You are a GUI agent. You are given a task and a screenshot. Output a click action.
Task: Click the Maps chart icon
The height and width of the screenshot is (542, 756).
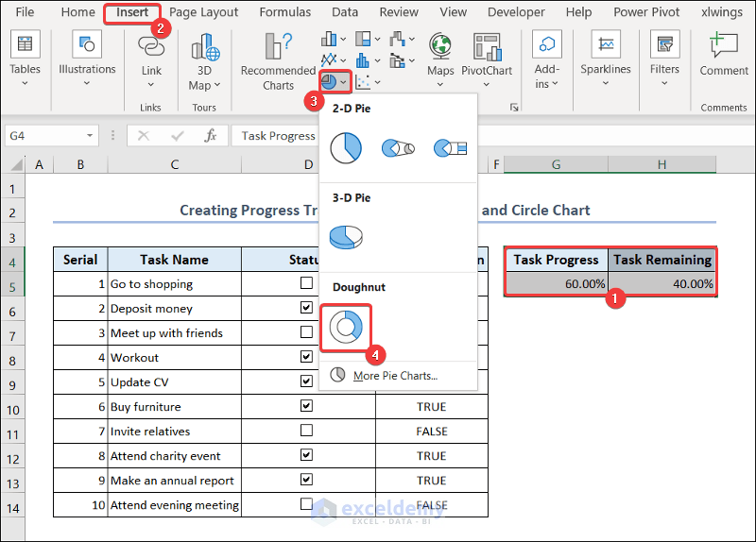[x=440, y=46]
